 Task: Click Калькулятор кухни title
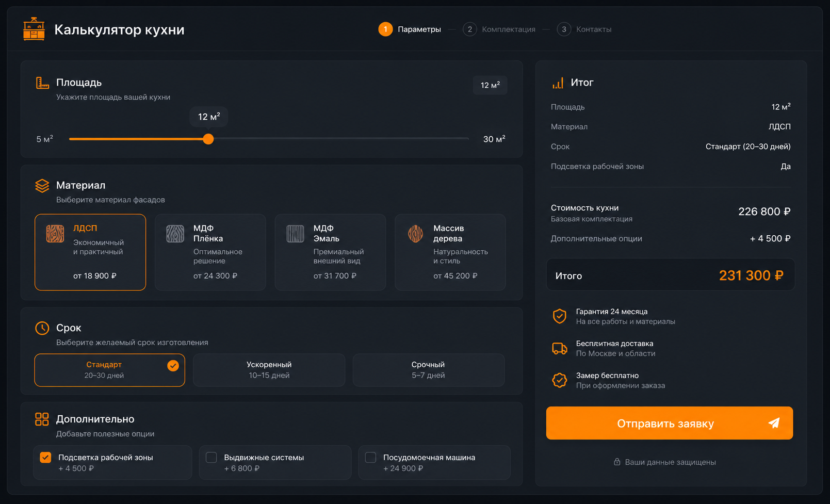(x=119, y=29)
